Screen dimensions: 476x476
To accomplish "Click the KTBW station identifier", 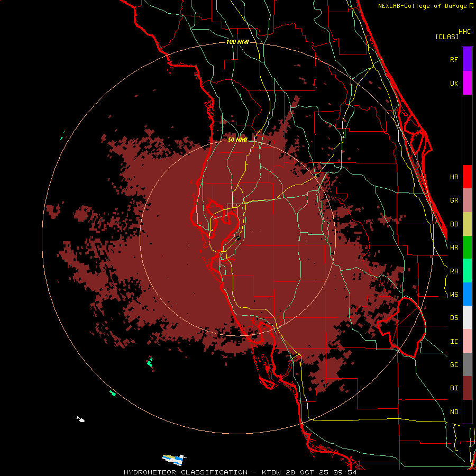I will tap(271, 472).
